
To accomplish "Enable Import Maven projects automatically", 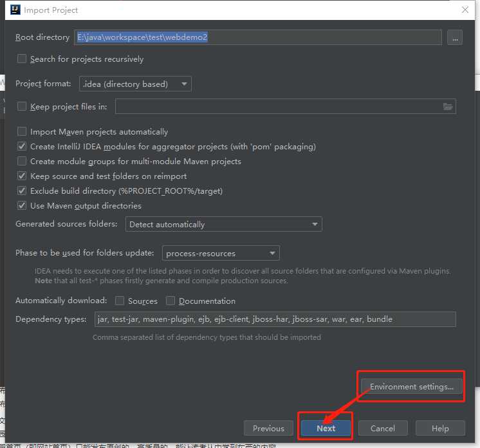I will pos(22,131).
